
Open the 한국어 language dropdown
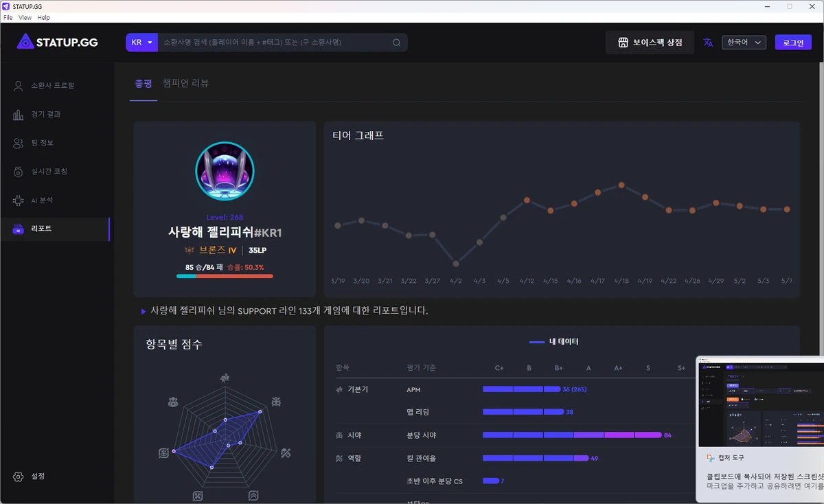744,43
